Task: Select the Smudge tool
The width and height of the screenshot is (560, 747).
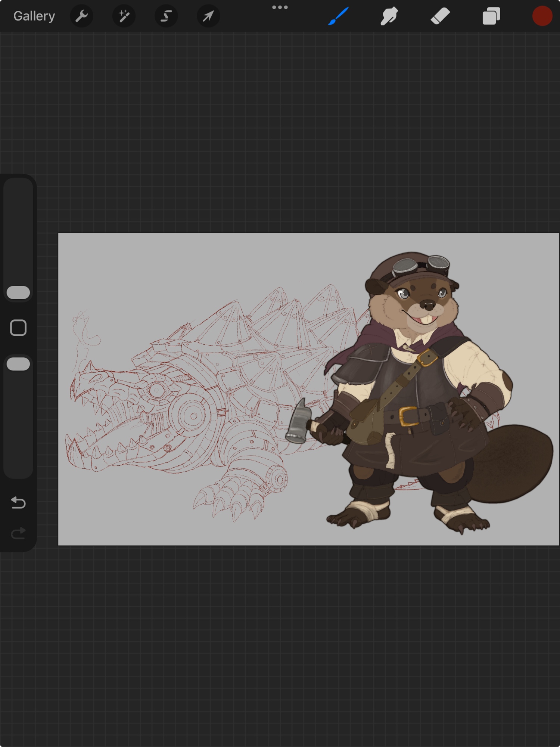Action: pos(389,16)
